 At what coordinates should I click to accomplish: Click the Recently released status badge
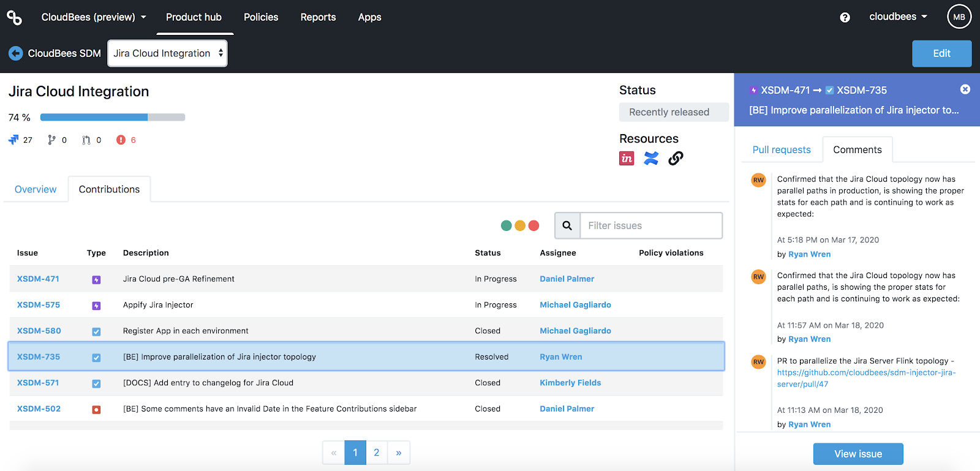[x=674, y=112]
